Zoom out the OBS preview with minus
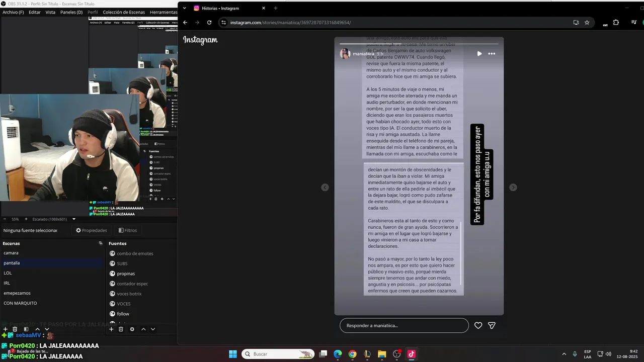This screenshot has width=644, height=362. coord(5,219)
